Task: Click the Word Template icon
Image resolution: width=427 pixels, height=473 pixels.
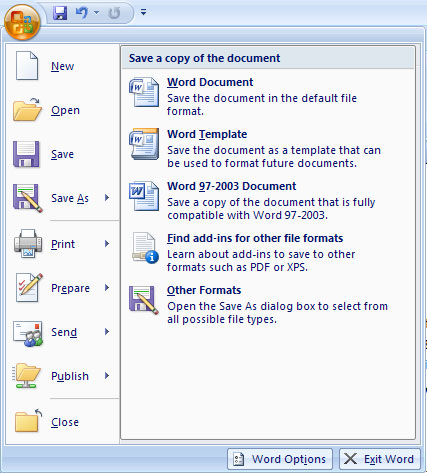Action: (x=144, y=144)
